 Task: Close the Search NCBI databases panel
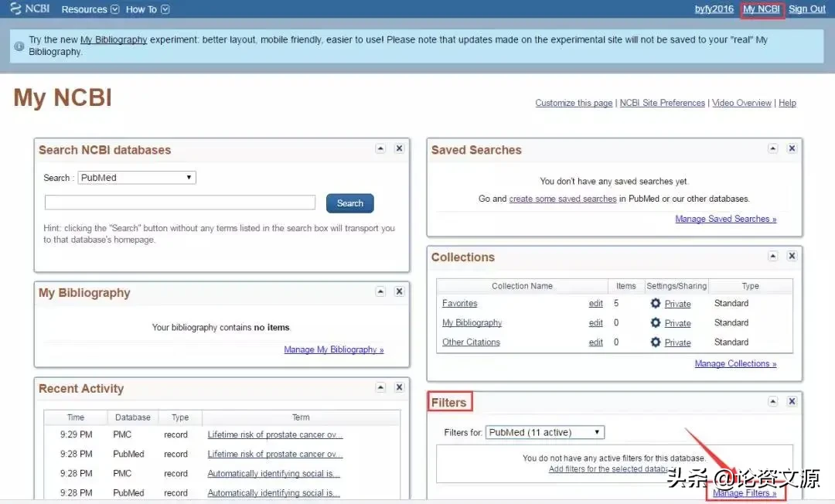pos(399,148)
